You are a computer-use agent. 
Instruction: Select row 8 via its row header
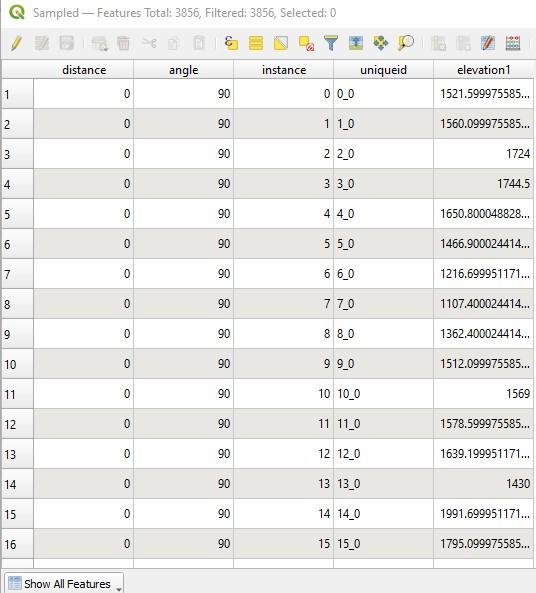(17, 304)
